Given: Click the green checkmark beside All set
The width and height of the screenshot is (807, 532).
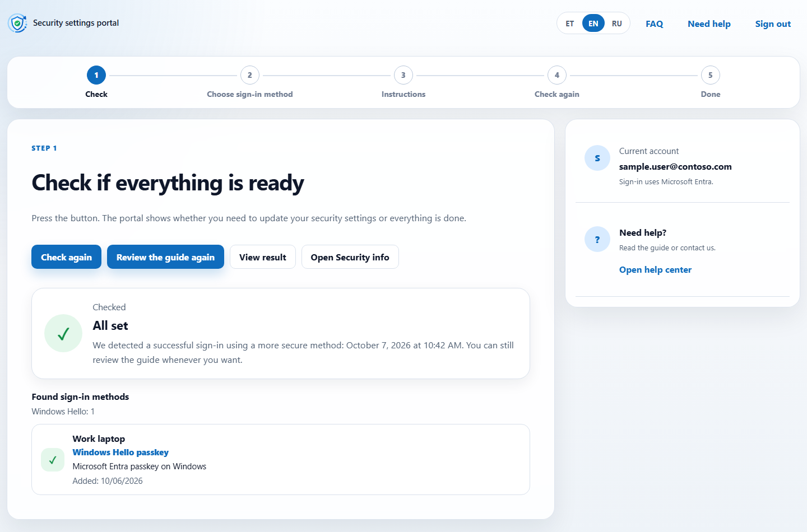Looking at the screenshot, I should pyautogui.click(x=63, y=333).
